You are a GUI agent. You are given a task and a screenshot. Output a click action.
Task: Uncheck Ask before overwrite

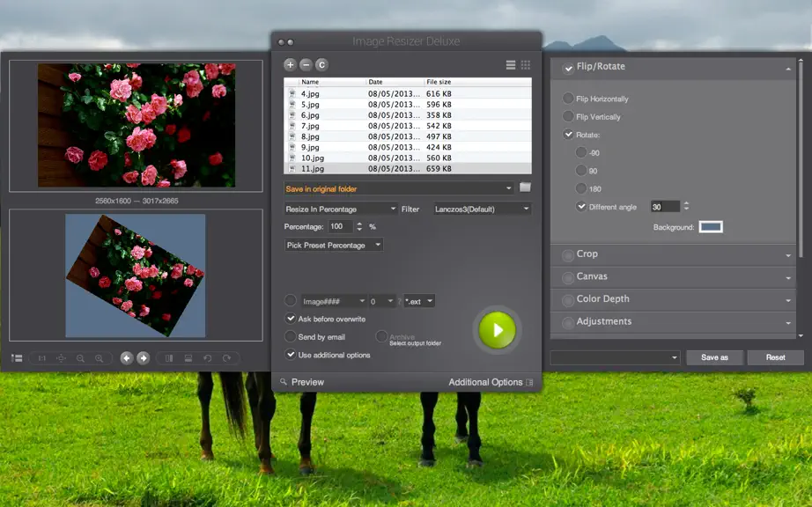(x=291, y=319)
